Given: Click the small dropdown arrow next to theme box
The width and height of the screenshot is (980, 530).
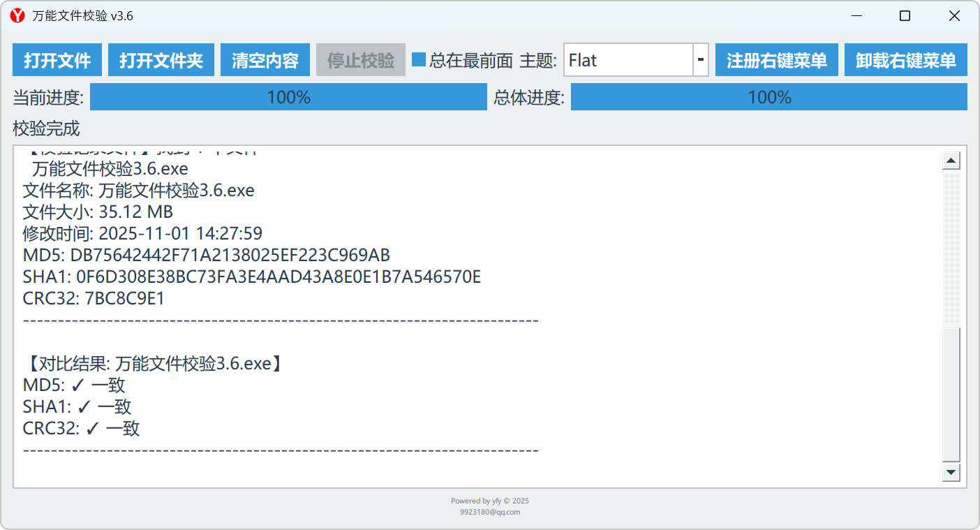Looking at the screenshot, I should (x=700, y=60).
